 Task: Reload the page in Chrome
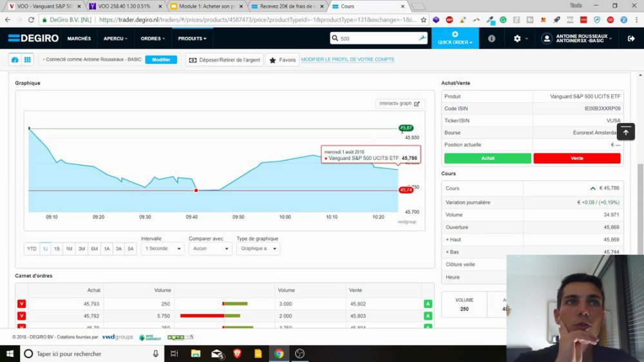click(x=31, y=20)
